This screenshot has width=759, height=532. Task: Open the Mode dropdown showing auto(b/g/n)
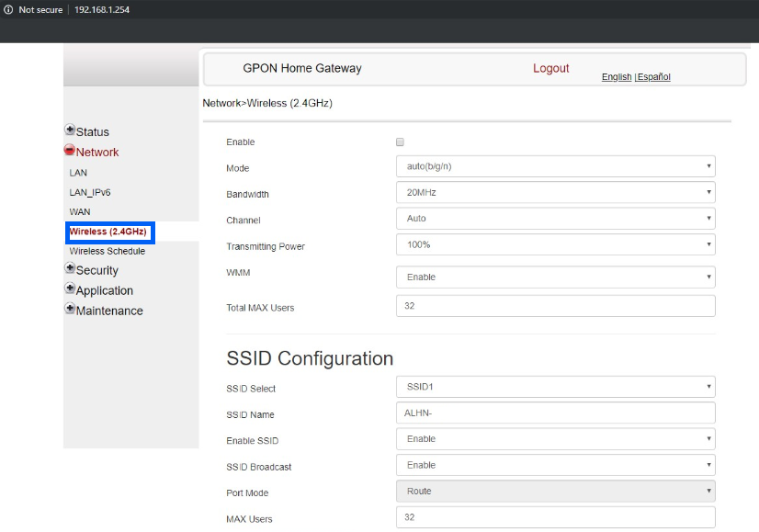556,166
